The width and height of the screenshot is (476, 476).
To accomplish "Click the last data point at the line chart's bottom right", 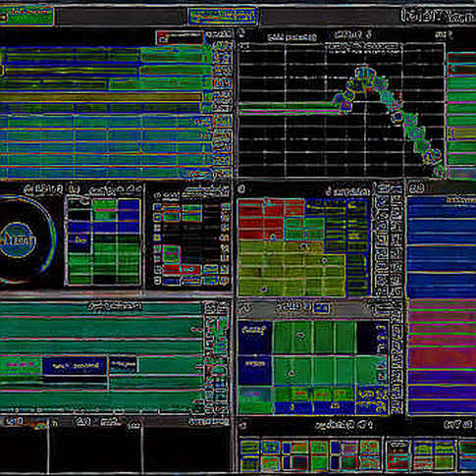I will coord(438,154).
